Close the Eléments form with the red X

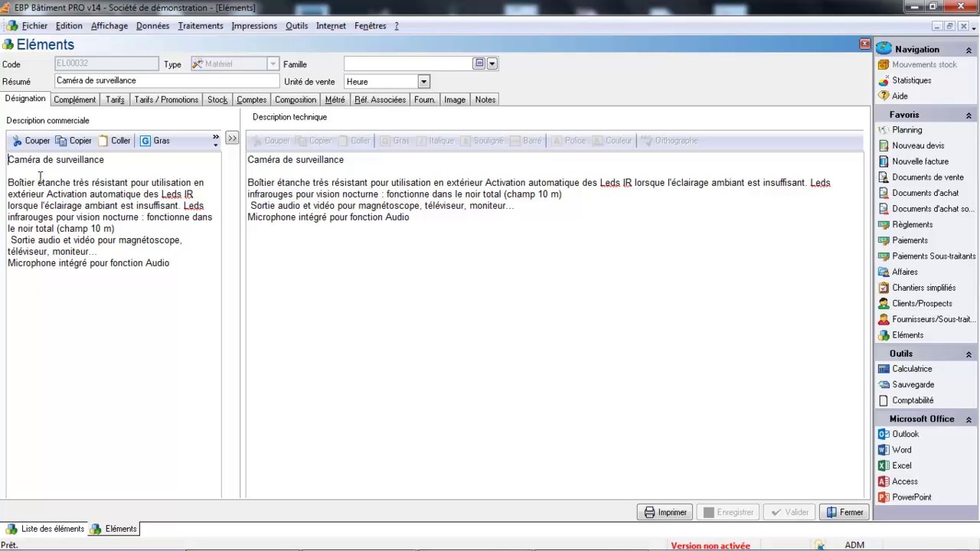click(x=864, y=44)
